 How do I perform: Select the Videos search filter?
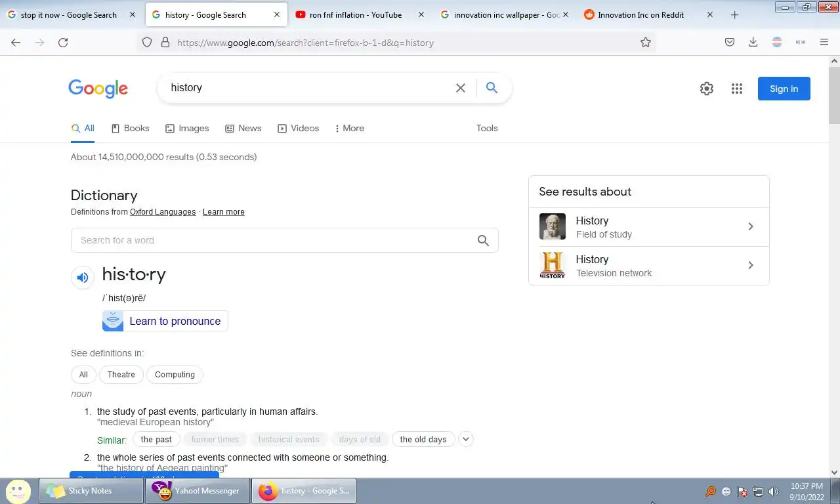tap(298, 128)
